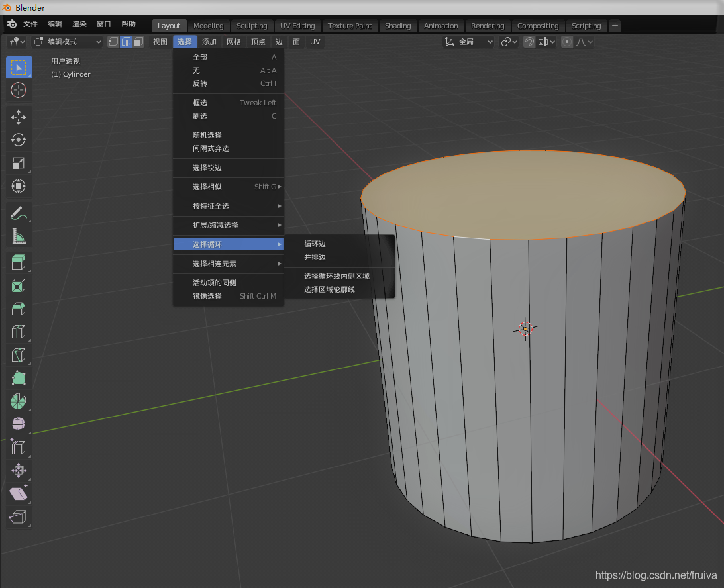Screen dimensions: 724x588
Task: Select the Move tool in the toolbar
Action: pyautogui.click(x=19, y=117)
